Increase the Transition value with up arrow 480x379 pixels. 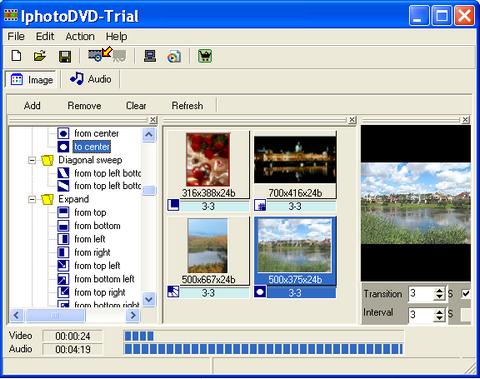click(440, 291)
